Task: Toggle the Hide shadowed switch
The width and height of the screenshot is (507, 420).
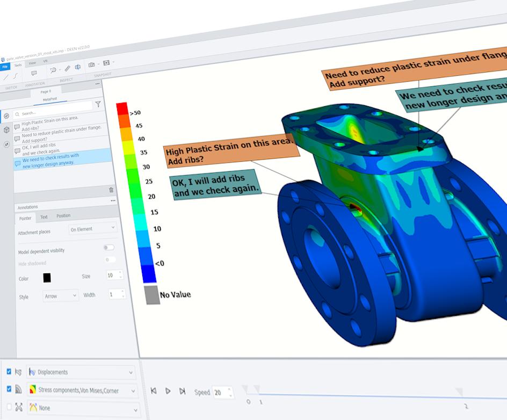Action: click(110, 259)
